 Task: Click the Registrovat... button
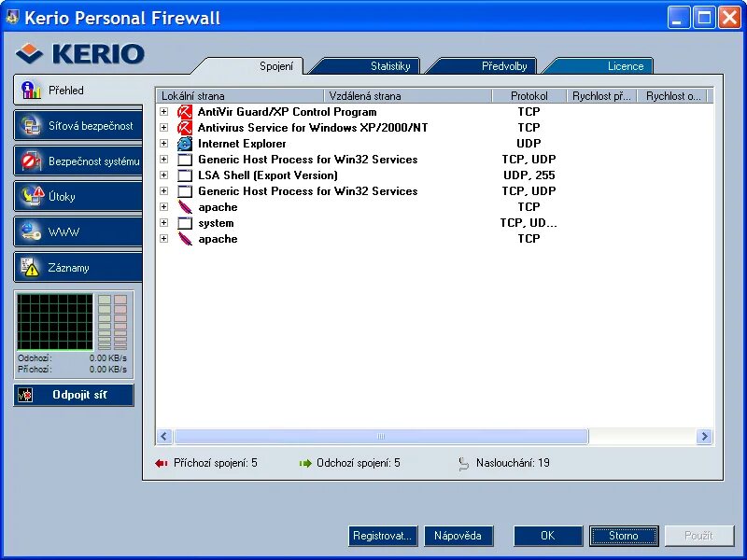click(383, 536)
